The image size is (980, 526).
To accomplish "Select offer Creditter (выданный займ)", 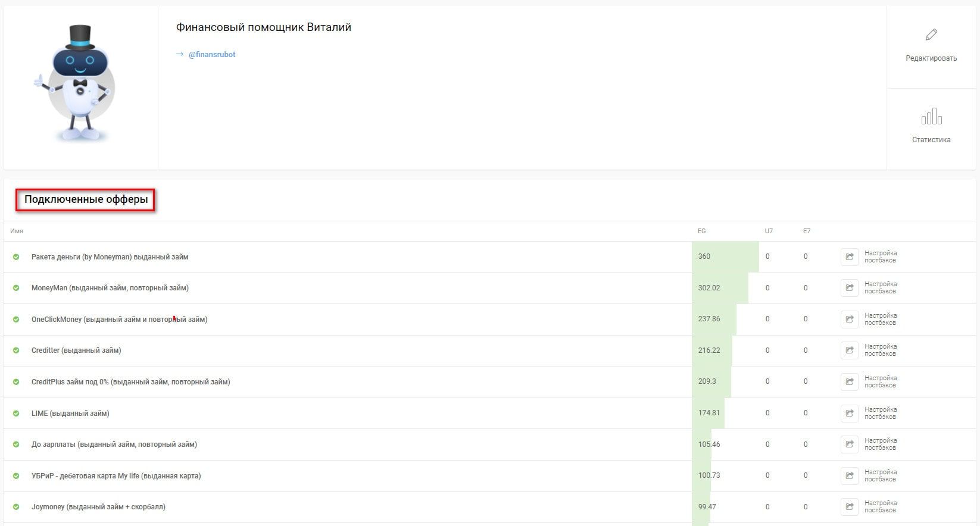I will 76,350.
